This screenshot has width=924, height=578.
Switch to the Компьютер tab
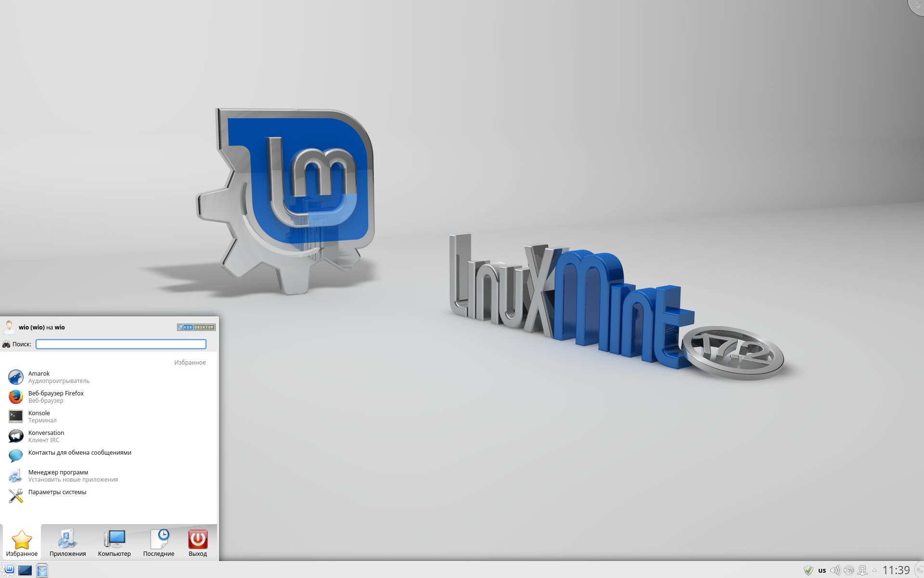[114, 543]
